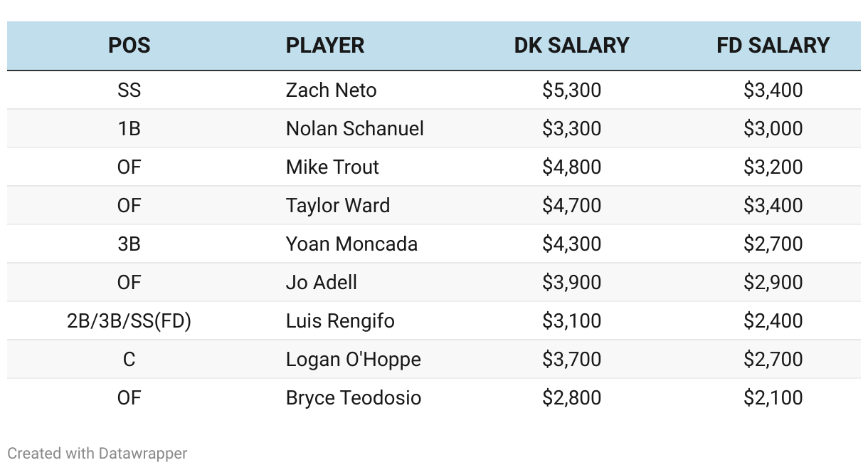Select Mike Trout's $4,800 DK salary
868x470 pixels.
coord(571,167)
